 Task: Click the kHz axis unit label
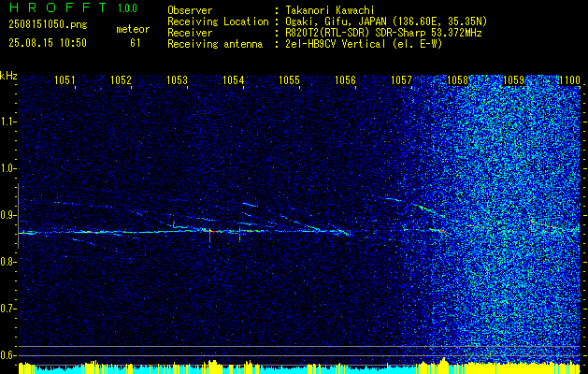click(x=8, y=76)
